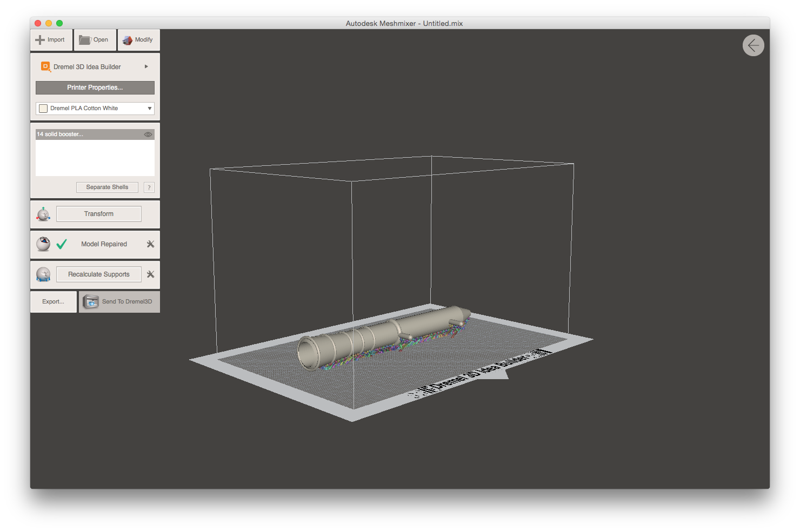Click the Import button
The image size is (800, 532).
[51, 40]
